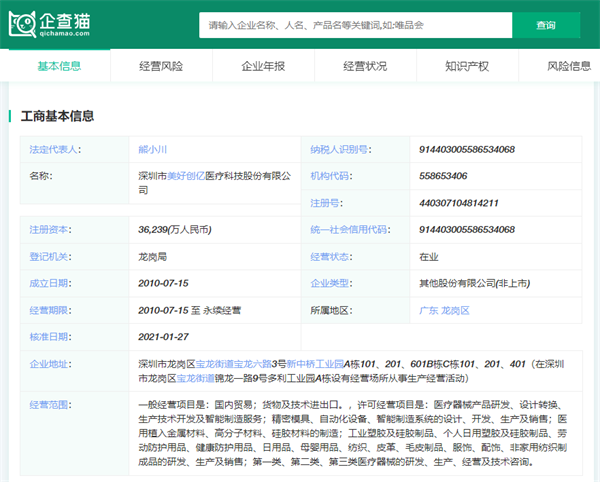Image resolution: width=600 pixels, height=482 pixels.
Task: Open the 知识产权 tab
Action: pyautogui.click(x=467, y=67)
